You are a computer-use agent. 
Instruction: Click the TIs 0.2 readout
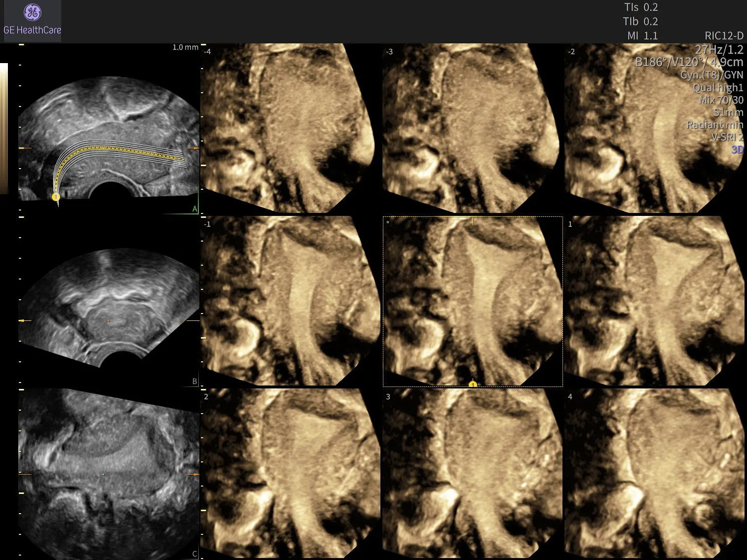click(641, 7)
